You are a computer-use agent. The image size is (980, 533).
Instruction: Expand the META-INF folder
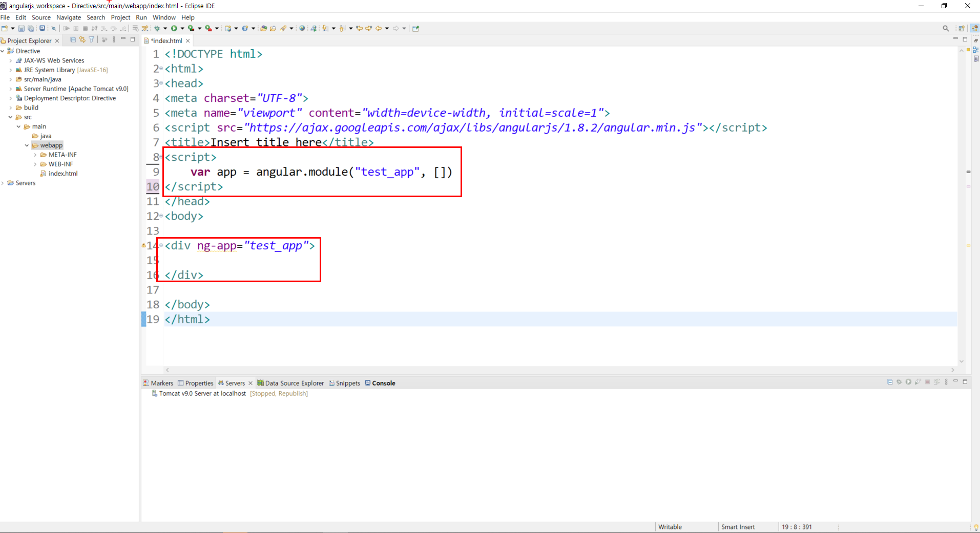[35, 155]
